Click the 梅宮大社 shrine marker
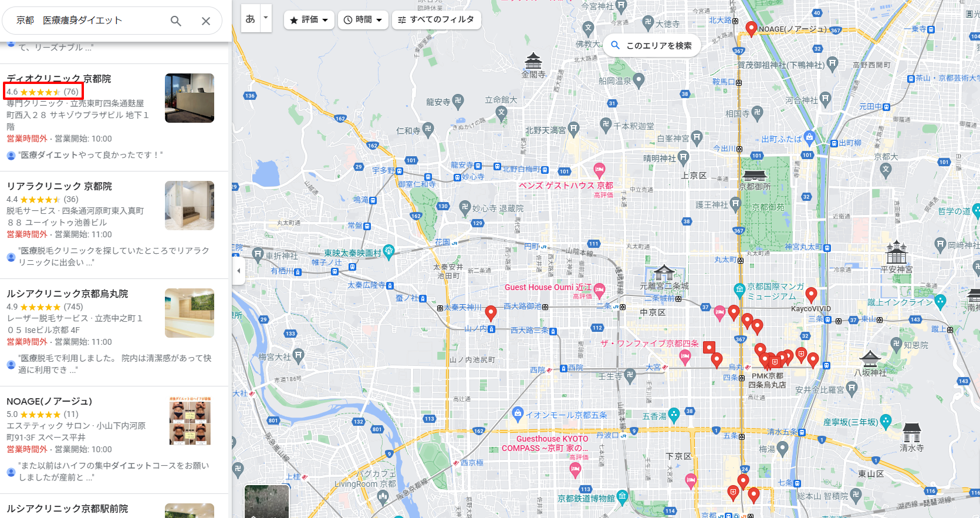980x518 pixels. point(298,355)
